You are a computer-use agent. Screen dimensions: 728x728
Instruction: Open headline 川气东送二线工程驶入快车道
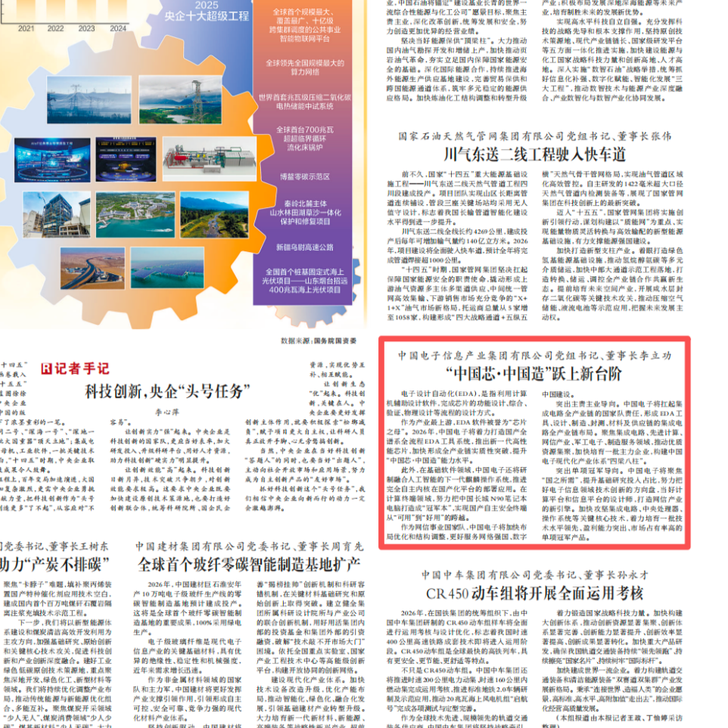click(x=534, y=155)
